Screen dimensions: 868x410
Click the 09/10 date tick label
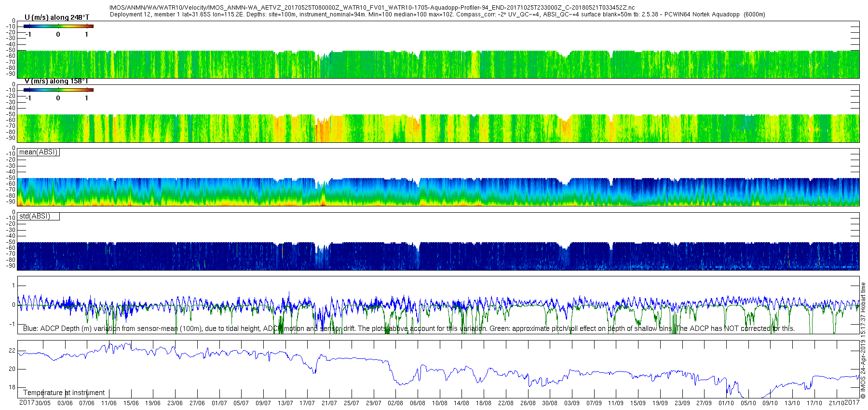pyautogui.click(x=770, y=403)
